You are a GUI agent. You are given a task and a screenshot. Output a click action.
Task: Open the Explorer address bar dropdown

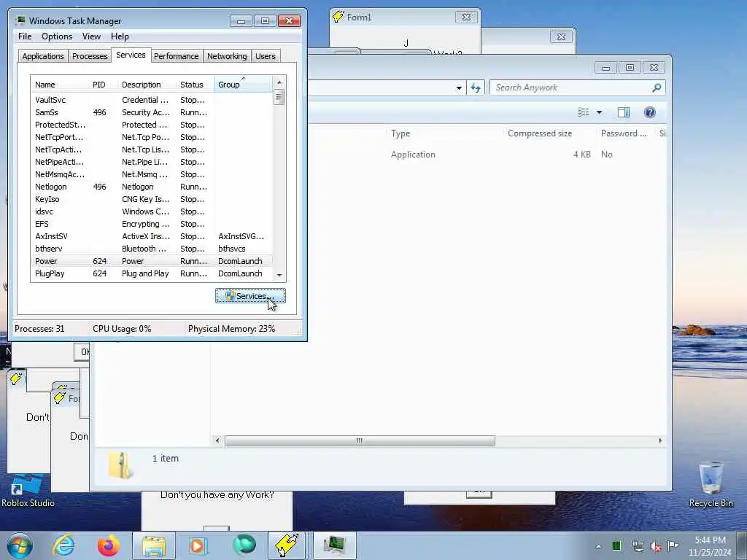click(x=459, y=87)
